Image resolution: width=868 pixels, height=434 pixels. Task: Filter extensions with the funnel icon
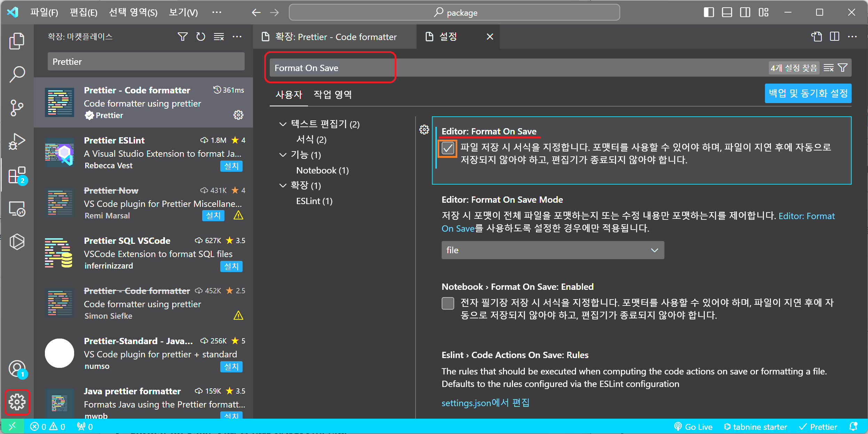tap(182, 37)
